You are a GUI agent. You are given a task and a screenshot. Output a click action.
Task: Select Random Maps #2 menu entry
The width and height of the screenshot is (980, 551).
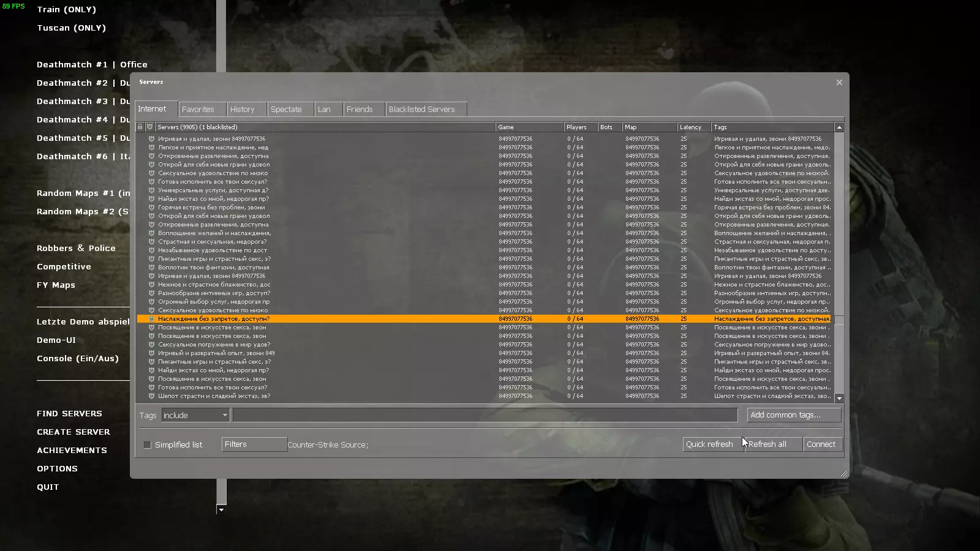coord(83,212)
